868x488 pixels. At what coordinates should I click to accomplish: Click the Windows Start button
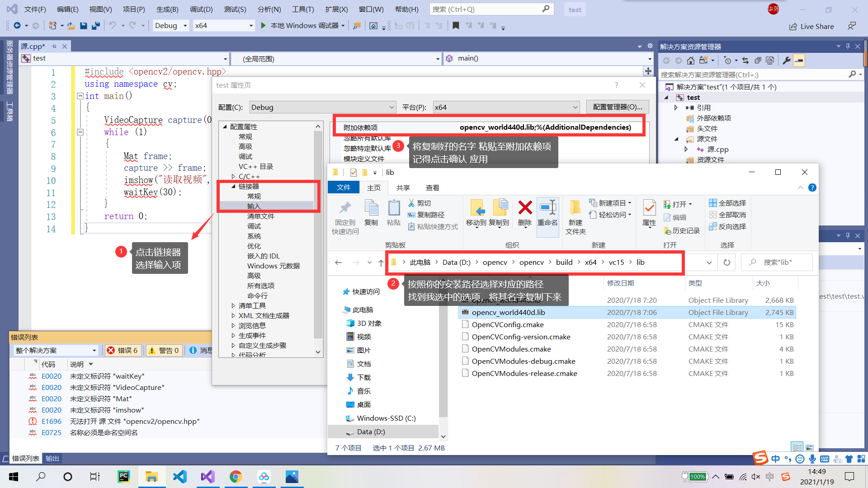(14, 477)
